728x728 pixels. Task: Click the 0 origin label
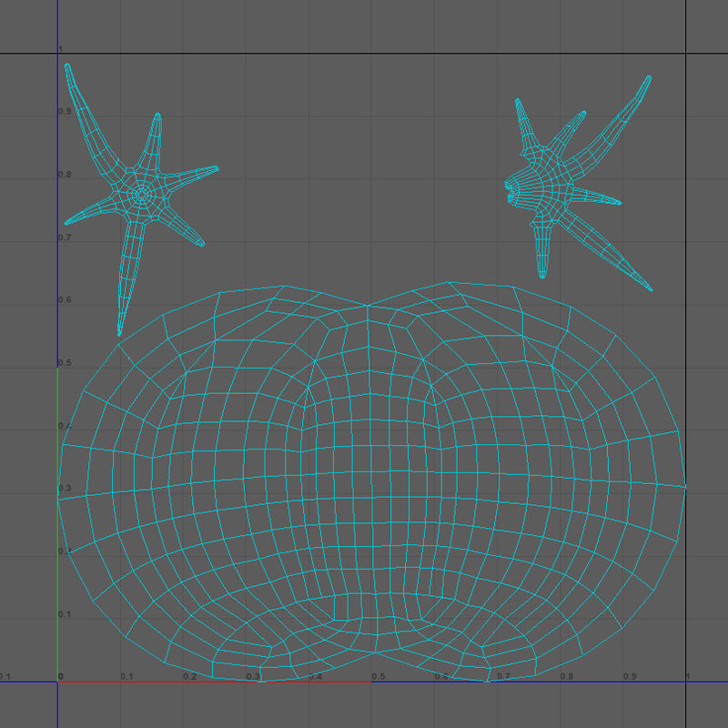tap(61, 676)
